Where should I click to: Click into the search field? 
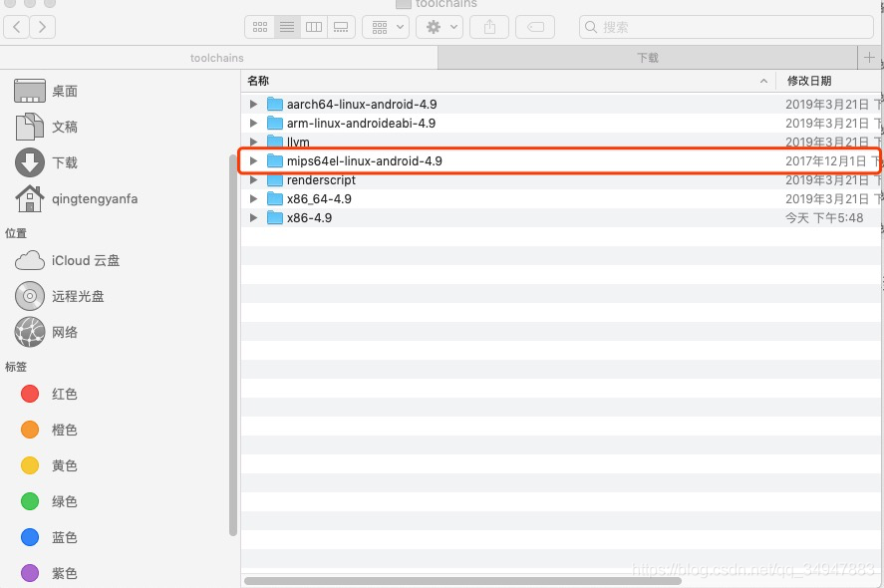[727, 27]
